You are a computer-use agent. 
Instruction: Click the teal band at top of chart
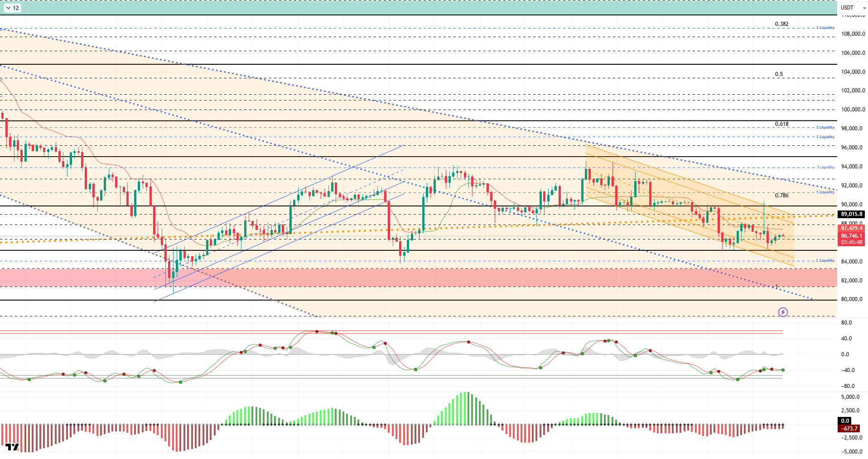tap(408, 8)
